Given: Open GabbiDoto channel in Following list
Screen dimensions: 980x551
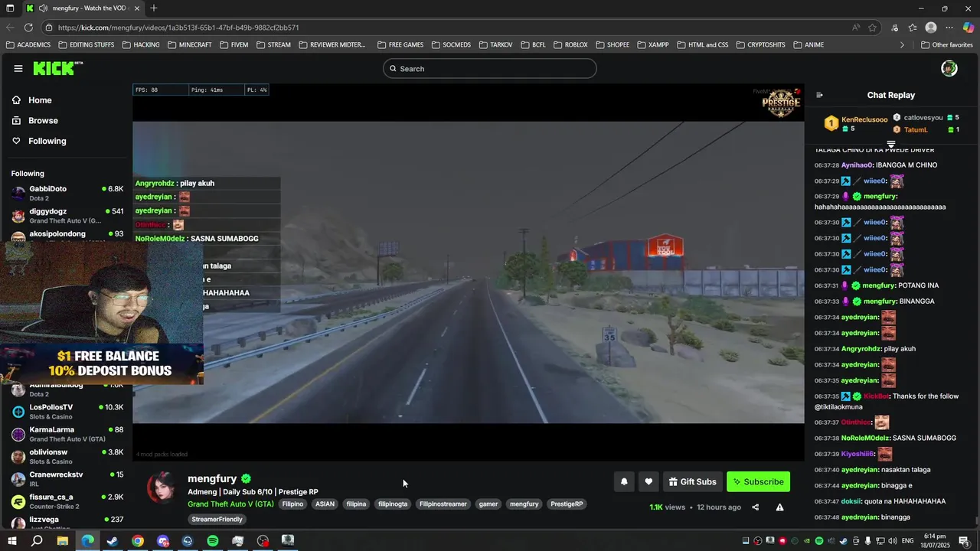Looking at the screenshot, I should point(67,193).
